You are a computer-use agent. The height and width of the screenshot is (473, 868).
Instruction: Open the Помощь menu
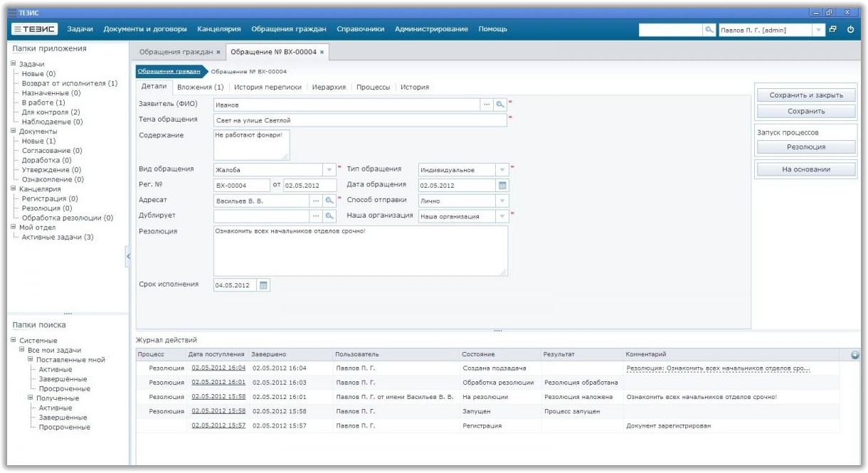492,29
